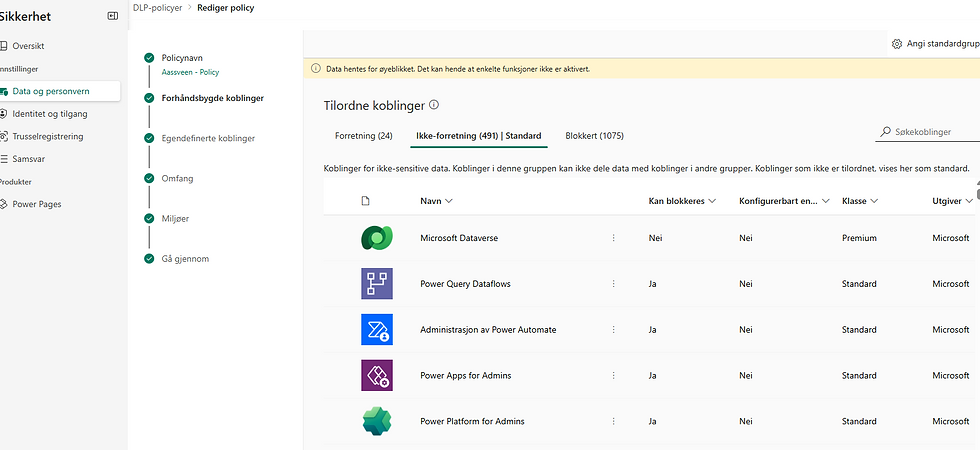Click the file-type column header icon

366,201
